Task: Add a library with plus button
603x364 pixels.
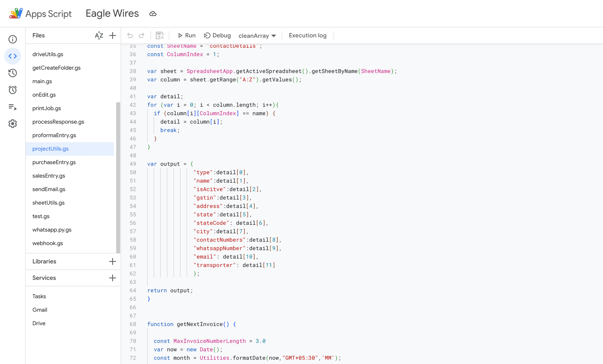Action: pos(112,261)
